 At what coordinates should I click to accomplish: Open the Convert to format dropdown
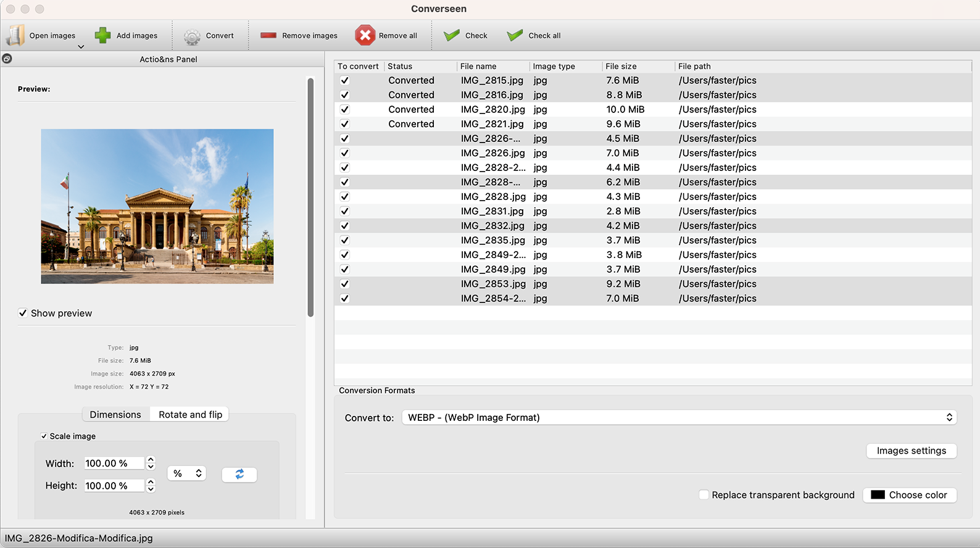[679, 418]
